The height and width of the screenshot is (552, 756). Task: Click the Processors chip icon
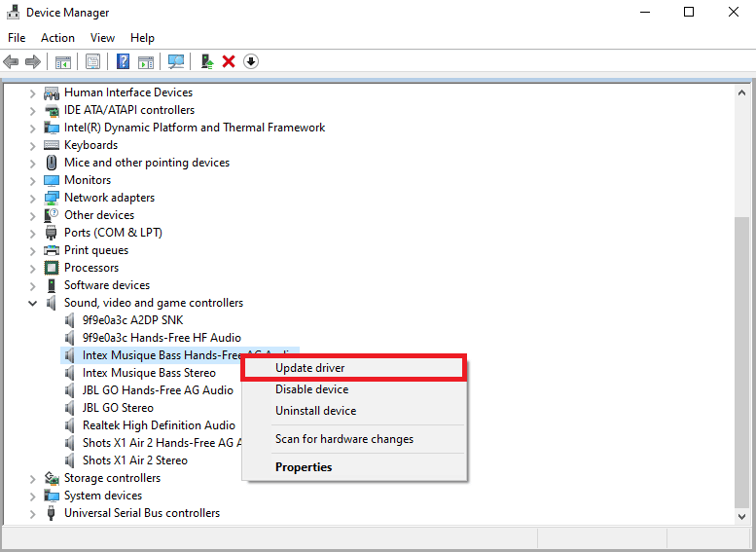click(52, 268)
